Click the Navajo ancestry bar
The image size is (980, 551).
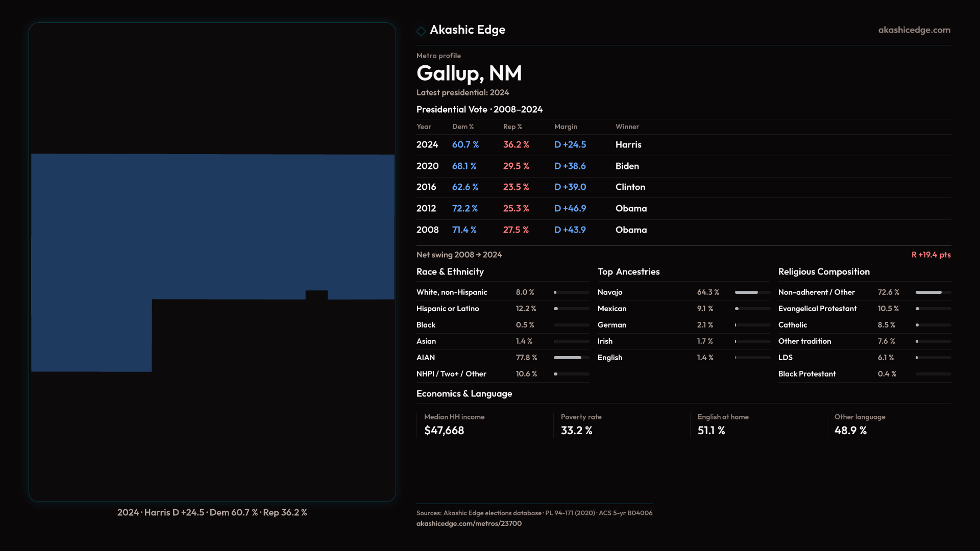[752, 292]
